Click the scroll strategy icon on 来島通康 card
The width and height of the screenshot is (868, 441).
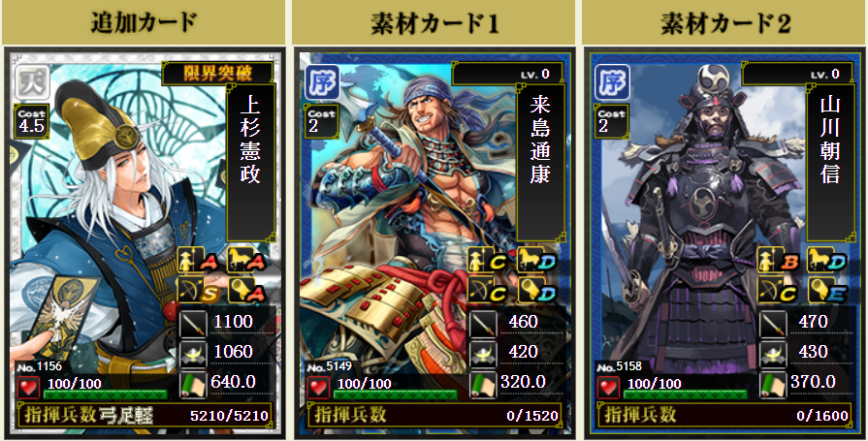pyautogui.click(x=483, y=384)
